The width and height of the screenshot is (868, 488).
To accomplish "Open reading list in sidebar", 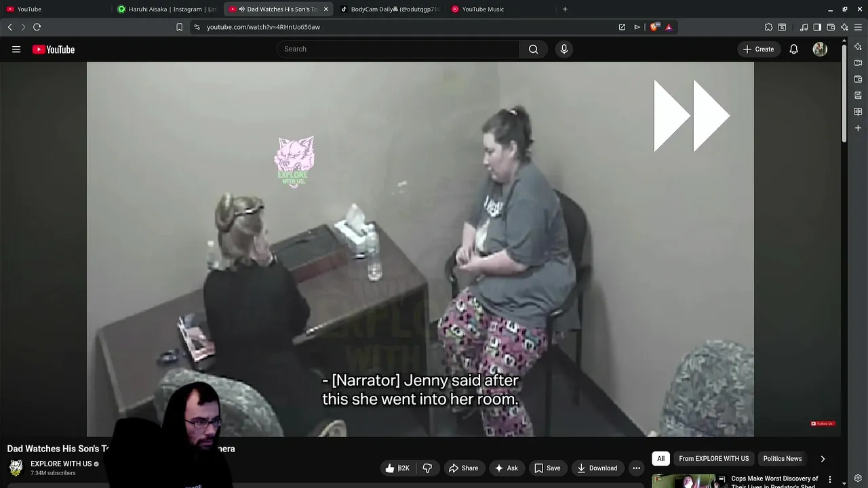I will pyautogui.click(x=858, y=112).
